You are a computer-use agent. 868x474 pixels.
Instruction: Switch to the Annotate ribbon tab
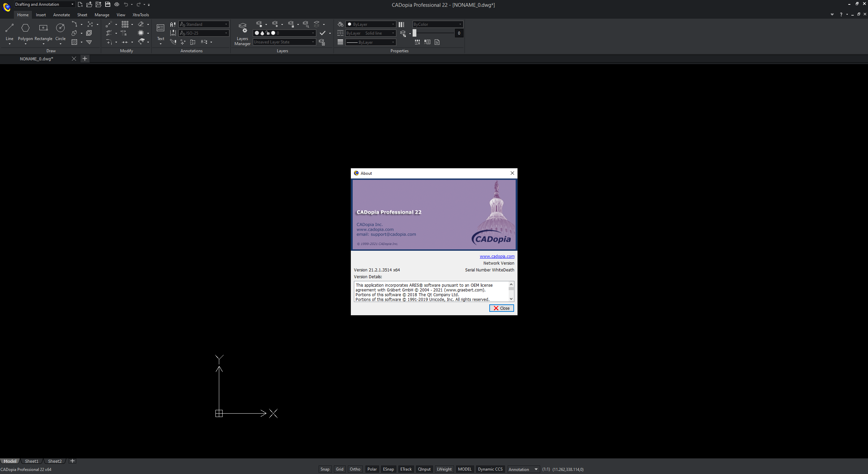(x=61, y=15)
